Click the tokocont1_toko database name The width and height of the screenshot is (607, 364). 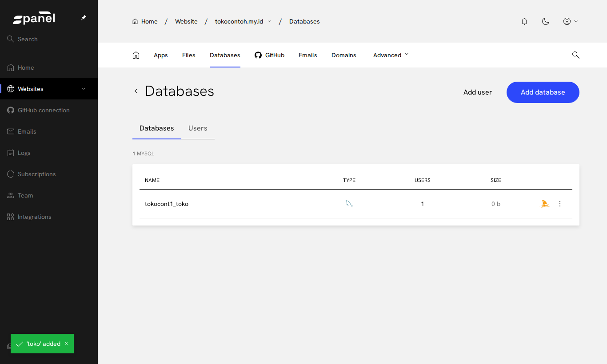(167, 204)
